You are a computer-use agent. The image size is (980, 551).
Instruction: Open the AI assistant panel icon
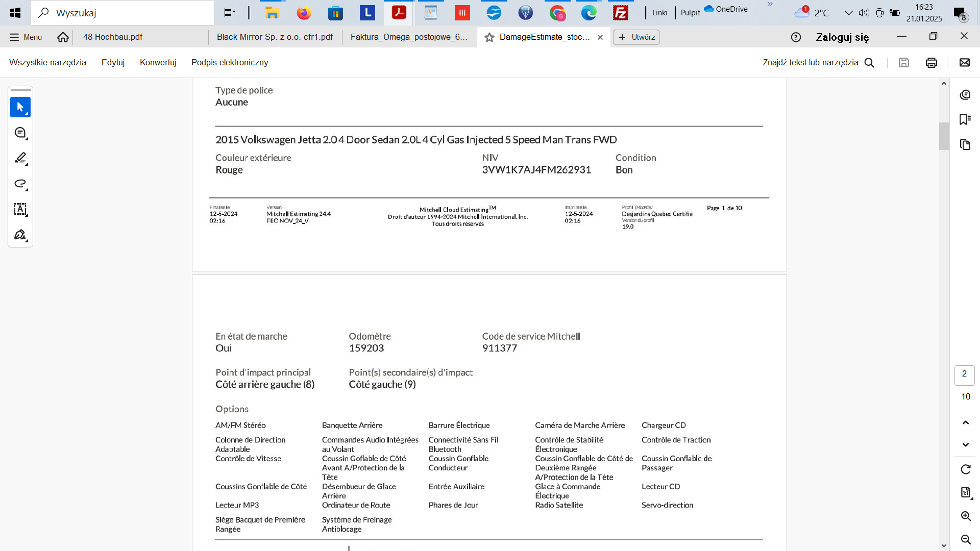coord(965,95)
